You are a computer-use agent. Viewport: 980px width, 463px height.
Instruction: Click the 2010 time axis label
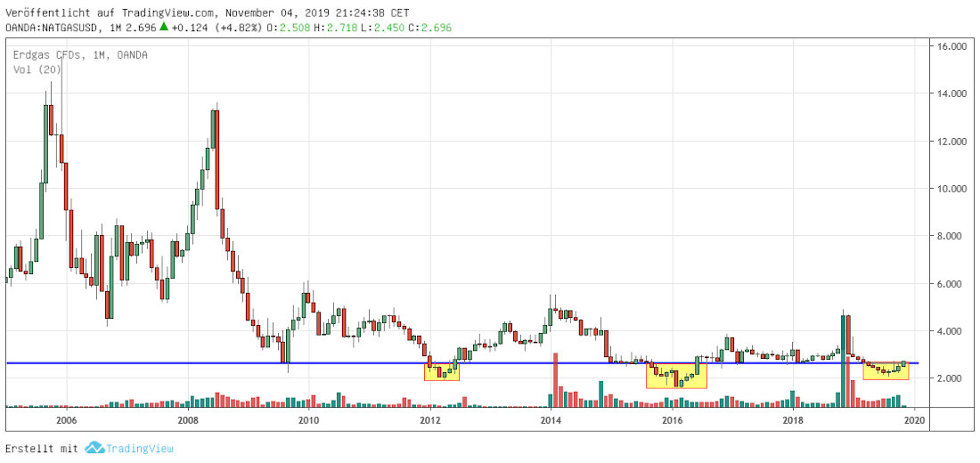coord(308,420)
